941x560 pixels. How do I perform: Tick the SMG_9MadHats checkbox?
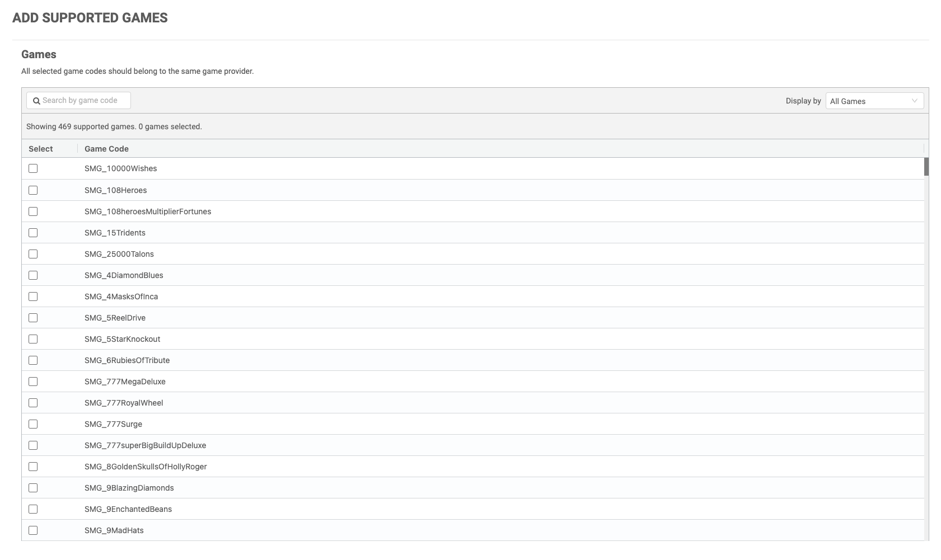33,530
